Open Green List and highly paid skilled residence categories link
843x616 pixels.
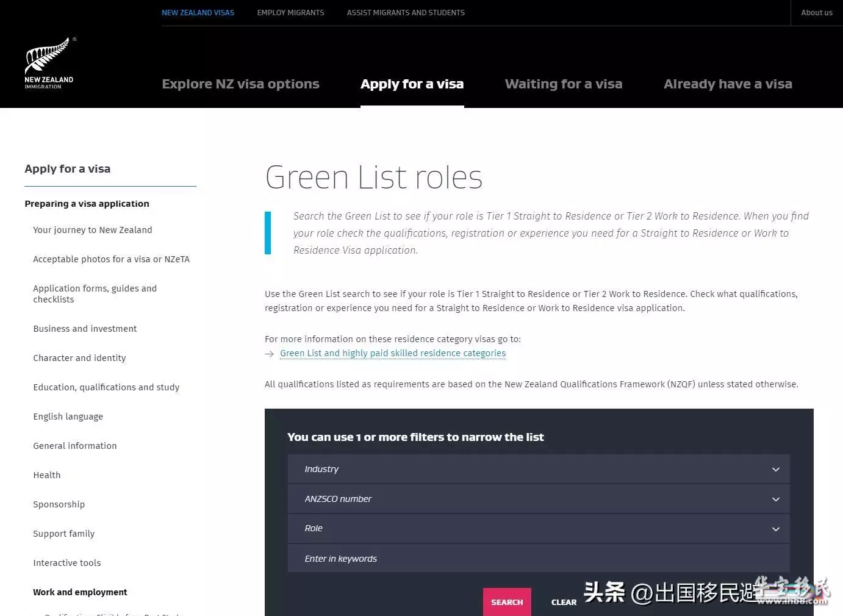tap(393, 353)
